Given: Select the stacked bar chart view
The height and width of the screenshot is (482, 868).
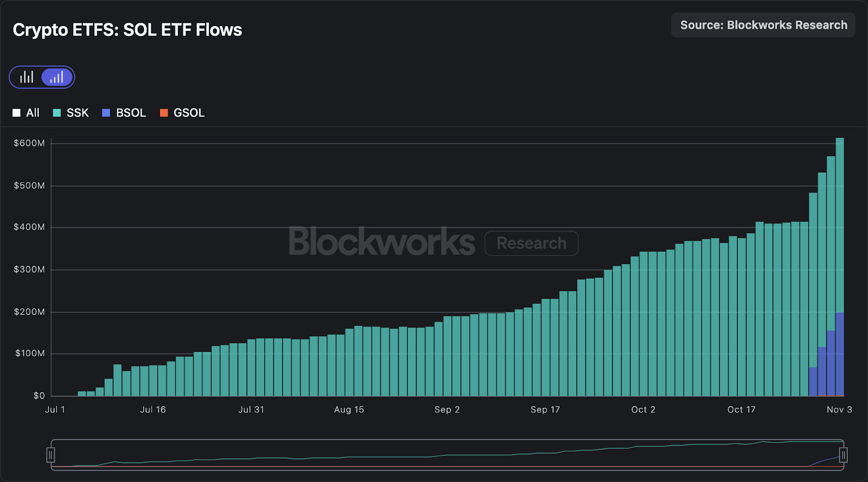Looking at the screenshot, I should point(57,77).
